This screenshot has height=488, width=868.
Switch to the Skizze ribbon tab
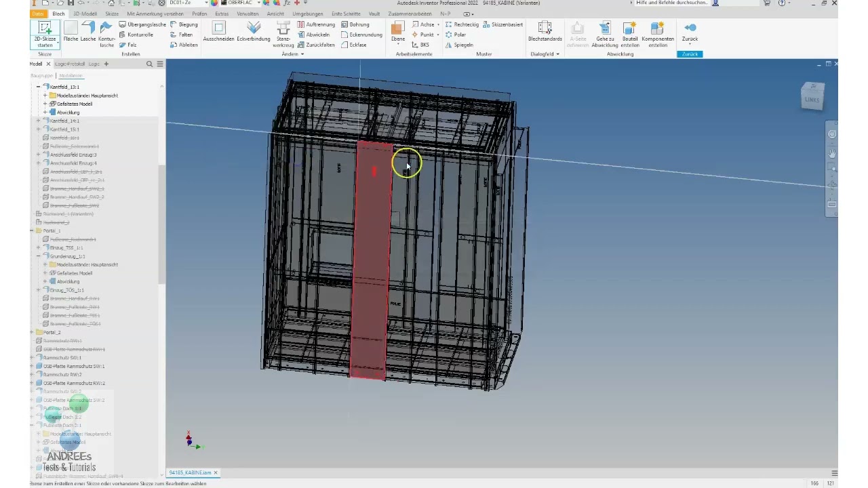[x=112, y=14]
